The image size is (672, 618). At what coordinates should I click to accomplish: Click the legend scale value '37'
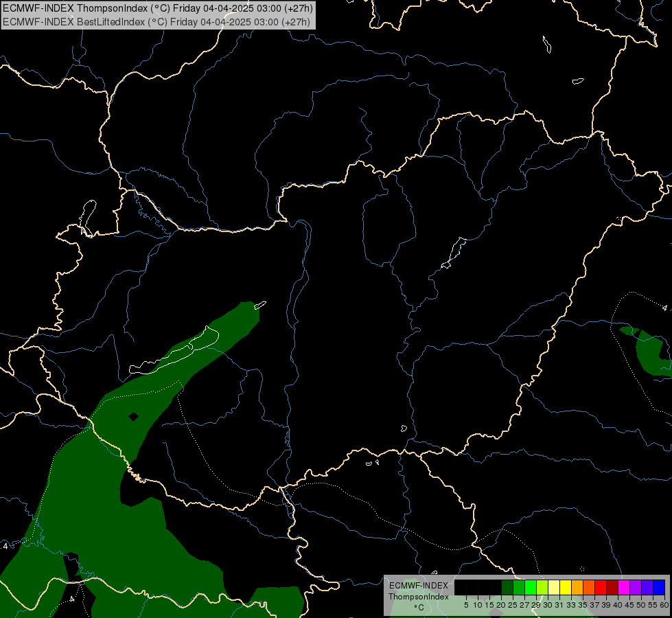tap(594, 605)
